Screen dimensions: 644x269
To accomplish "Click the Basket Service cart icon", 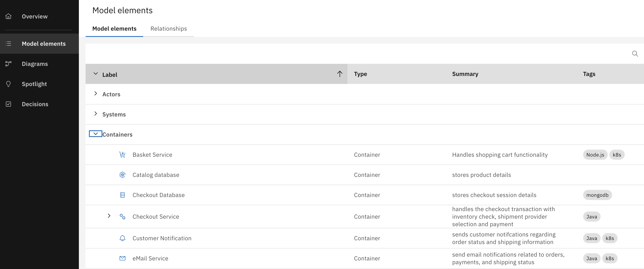I will [x=122, y=154].
